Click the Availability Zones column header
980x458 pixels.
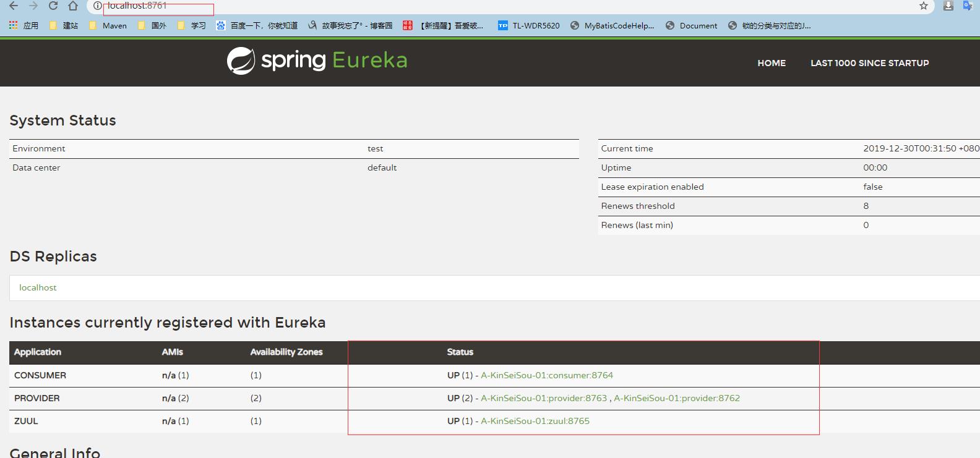click(286, 352)
